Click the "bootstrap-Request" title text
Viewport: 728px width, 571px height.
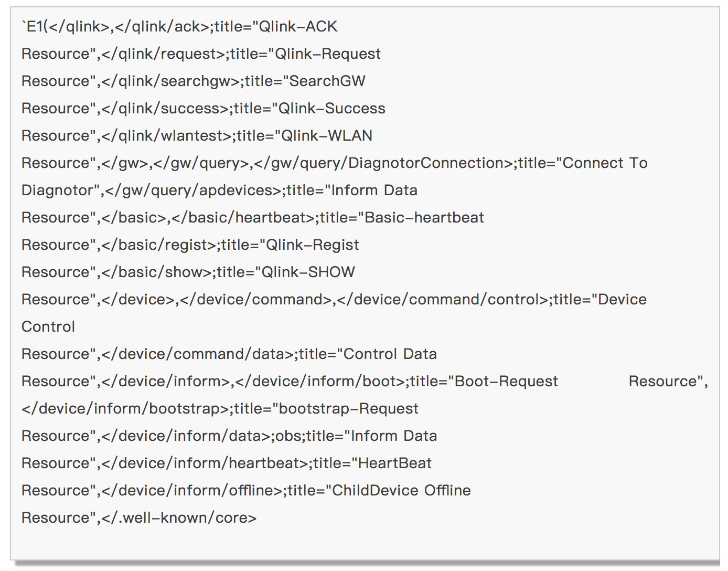348,408
